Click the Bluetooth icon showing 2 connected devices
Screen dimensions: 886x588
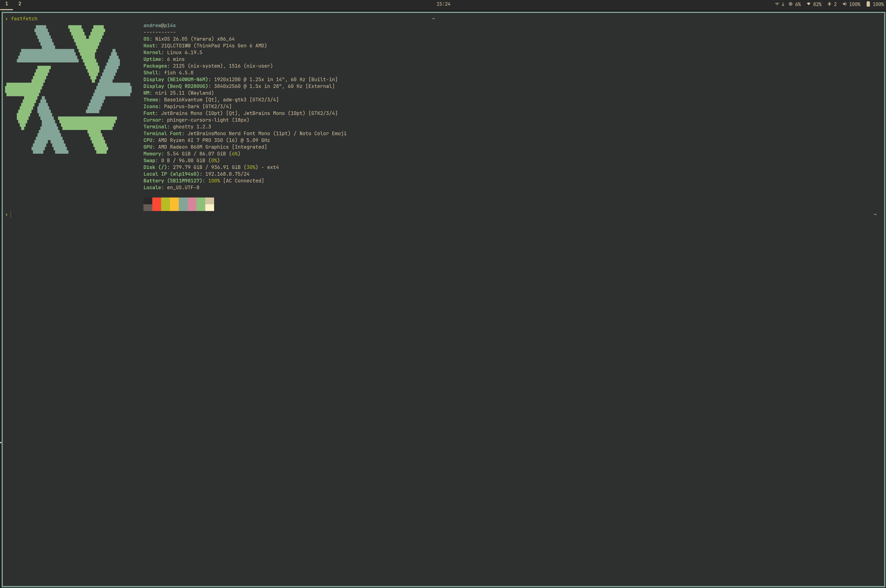829,4
